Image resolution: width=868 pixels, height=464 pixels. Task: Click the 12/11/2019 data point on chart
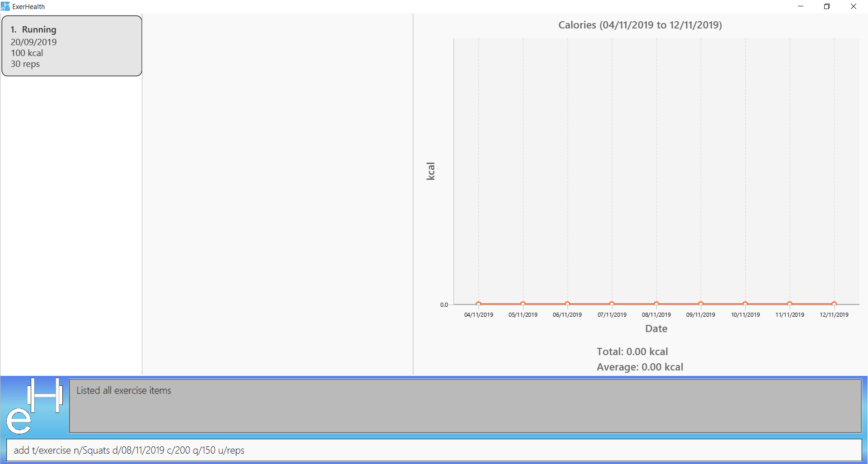coord(834,304)
